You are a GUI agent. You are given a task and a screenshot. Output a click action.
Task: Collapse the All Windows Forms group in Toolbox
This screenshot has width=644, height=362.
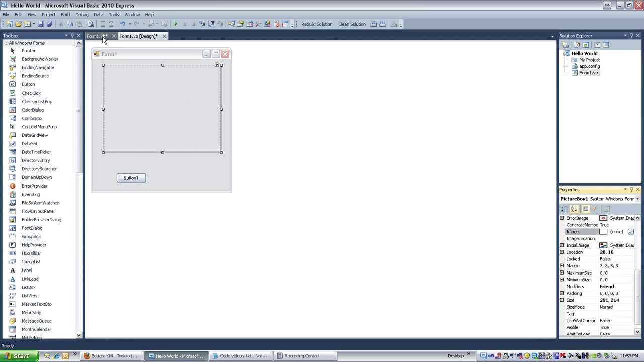point(6,43)
